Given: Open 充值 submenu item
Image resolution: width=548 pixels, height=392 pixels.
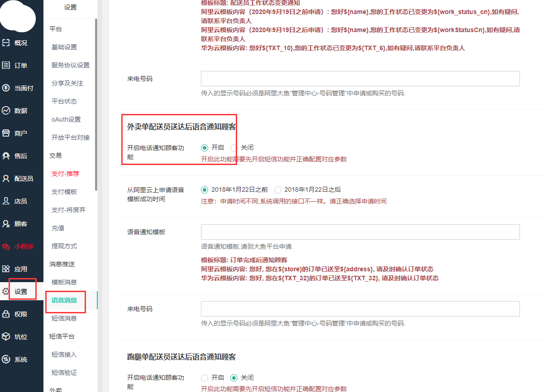Looking at the screenshot, I should point(58,228).
